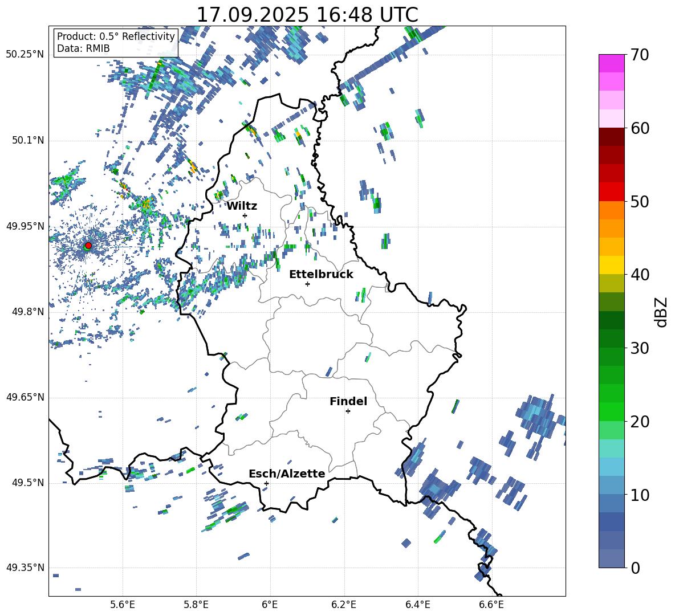
Task: Click the yellow colorbar swatch at 40
Action: tap(612, 265)
